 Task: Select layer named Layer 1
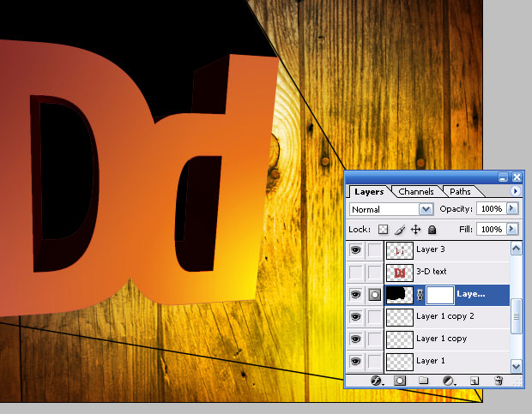tap(430, 361)
